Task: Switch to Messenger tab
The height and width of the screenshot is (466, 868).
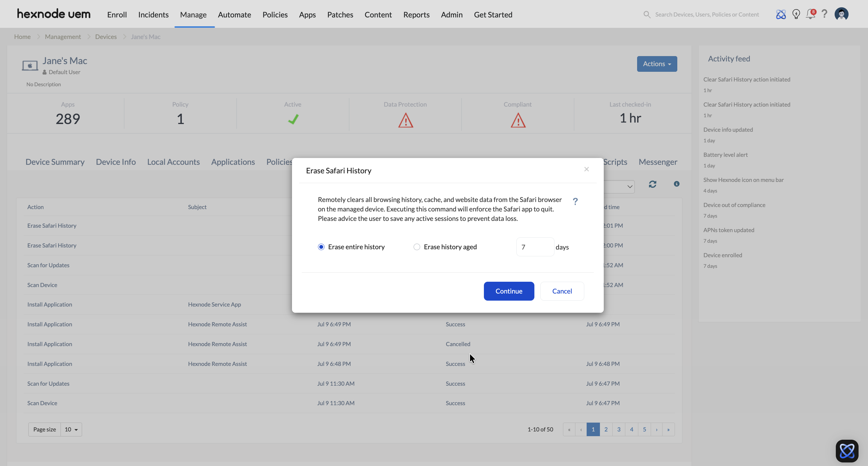Action: tap(658, 162)
